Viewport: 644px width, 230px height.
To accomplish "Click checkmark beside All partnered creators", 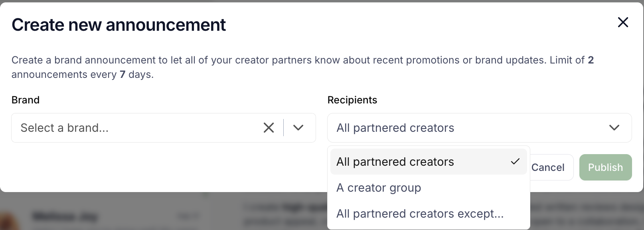I will [x=515, y=162].
